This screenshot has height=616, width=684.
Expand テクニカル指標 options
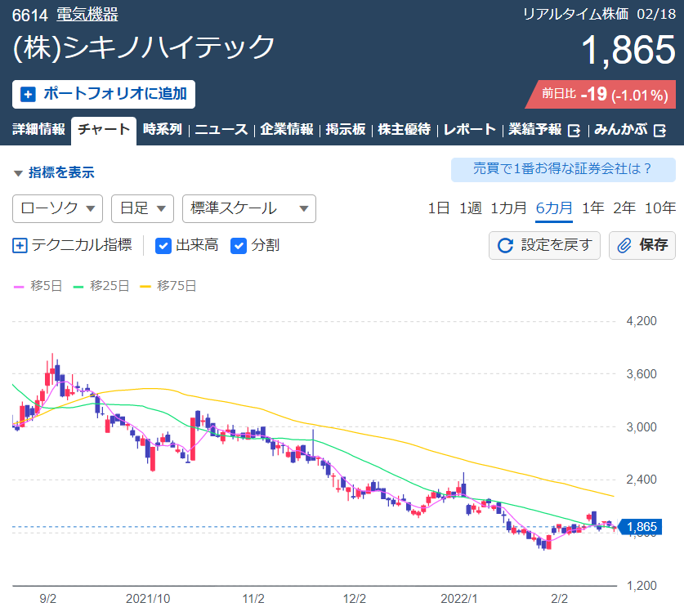82,245
